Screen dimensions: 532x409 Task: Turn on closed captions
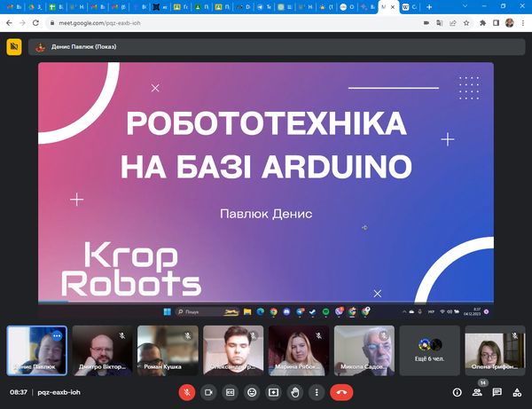click(x=230, y=391)
